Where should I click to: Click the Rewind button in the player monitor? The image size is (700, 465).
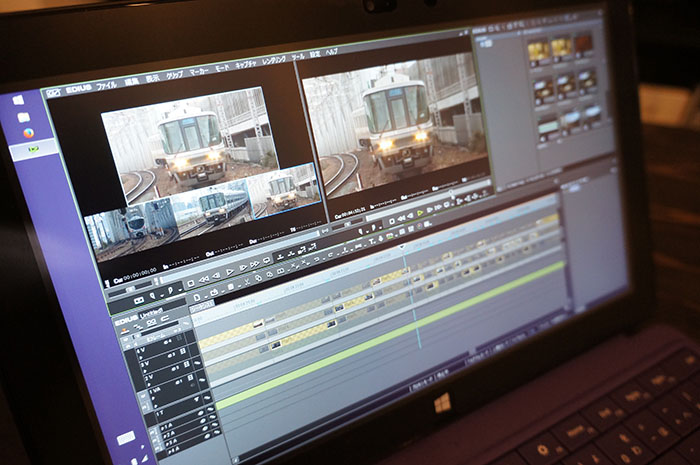(x=204, y=280)
